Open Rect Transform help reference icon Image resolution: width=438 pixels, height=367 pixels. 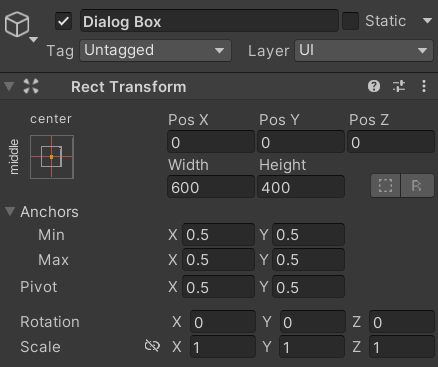(x=374, y=86)
